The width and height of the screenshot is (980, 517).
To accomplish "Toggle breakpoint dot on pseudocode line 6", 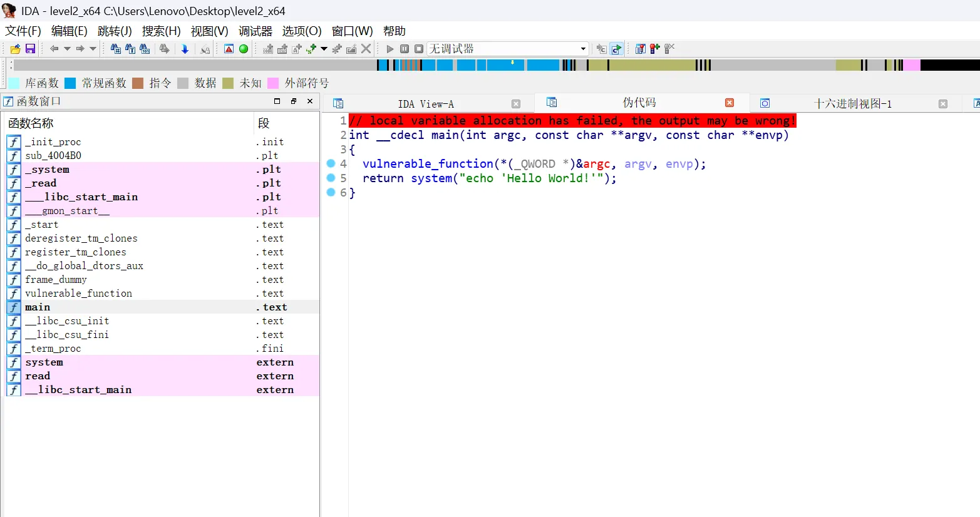I will coord(331,192).
